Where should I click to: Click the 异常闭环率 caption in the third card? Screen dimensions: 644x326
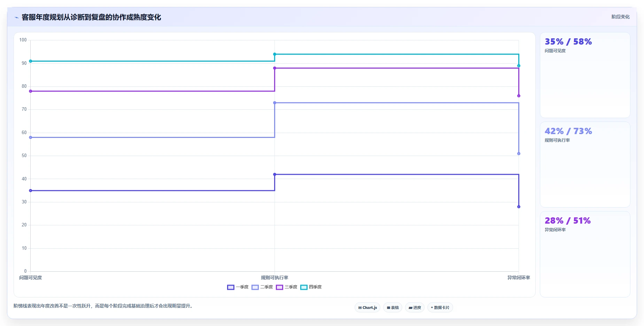click(x=555, y=230)
